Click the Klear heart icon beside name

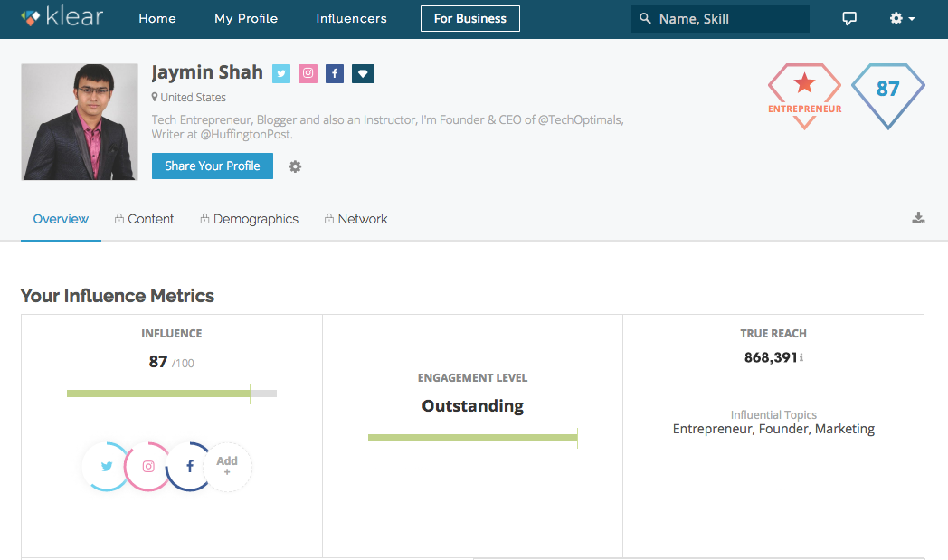tap(363, 74)
